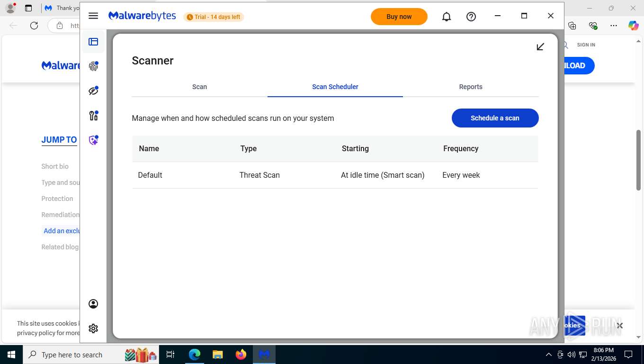Click the Starting column header
This screenshot has height=364, width=644.
coord(355,148)
